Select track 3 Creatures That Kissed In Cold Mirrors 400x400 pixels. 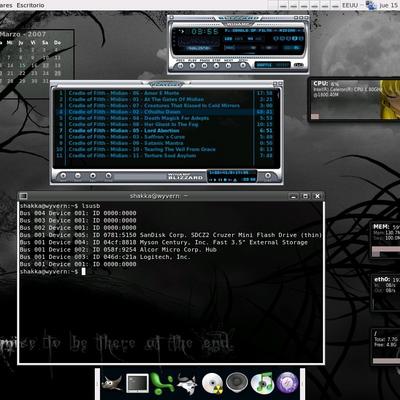pos(165,106)
